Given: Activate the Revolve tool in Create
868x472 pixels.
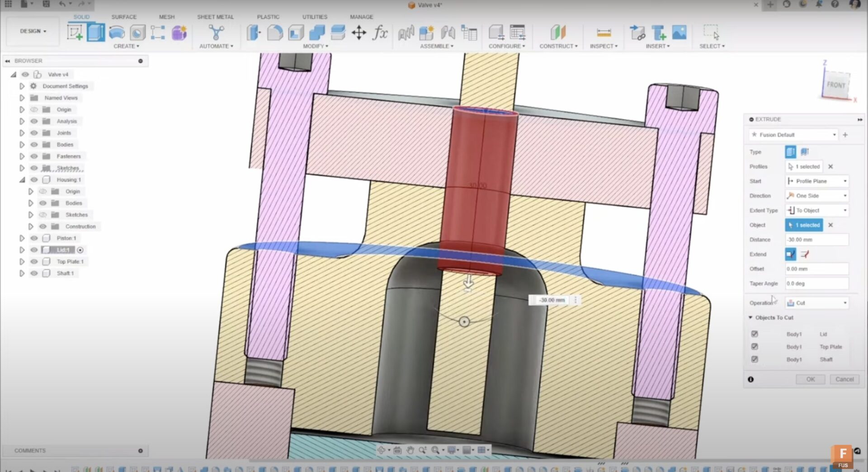Looking at the screenshot, I should (x=117, y=32).
